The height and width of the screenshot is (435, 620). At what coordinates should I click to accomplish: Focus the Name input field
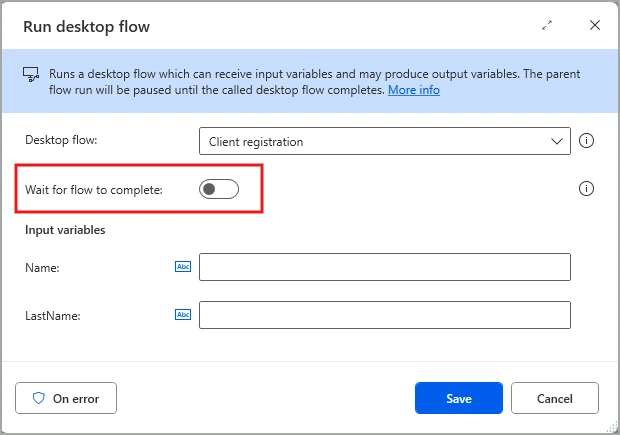point(384,267)
